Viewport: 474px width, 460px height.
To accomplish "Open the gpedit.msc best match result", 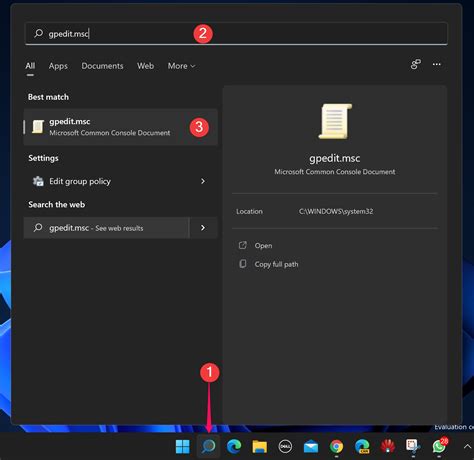I will 120,127.
